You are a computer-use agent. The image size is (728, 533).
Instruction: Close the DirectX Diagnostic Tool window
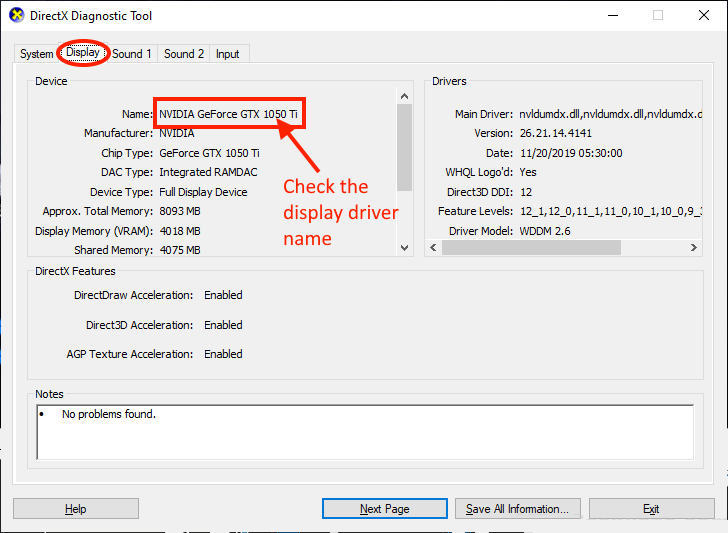click(x=704, y=15)
